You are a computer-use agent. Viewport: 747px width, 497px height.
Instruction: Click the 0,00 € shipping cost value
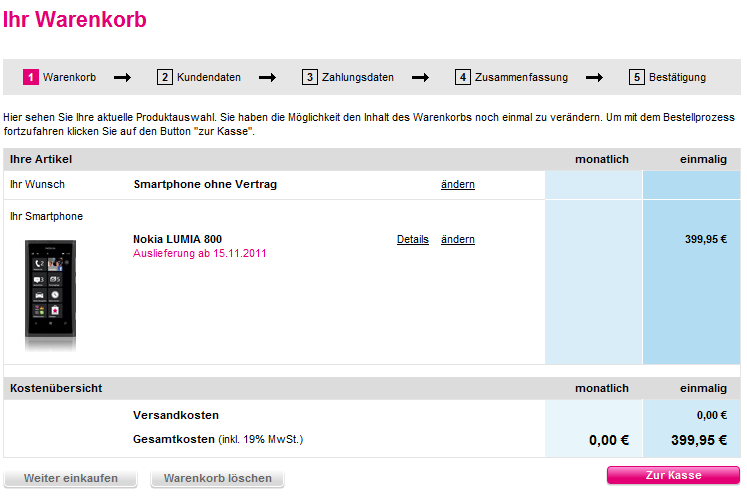712,416
